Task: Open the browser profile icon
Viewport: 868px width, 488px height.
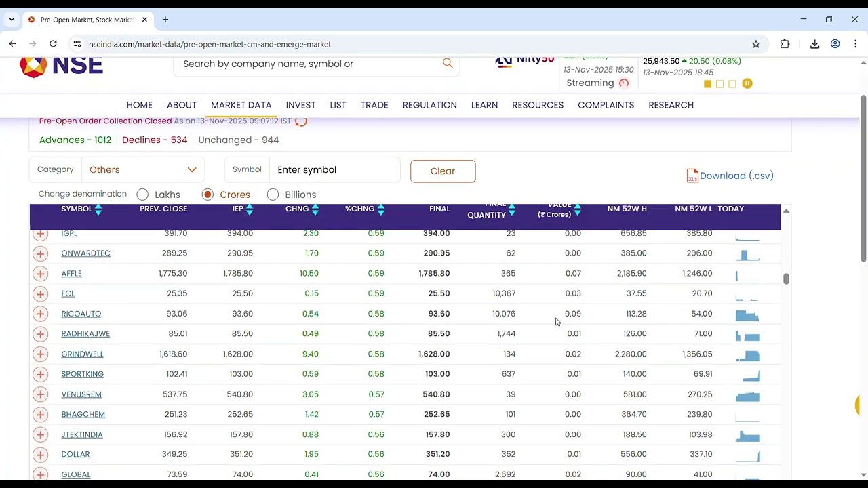Action: (x=835, y=44)
